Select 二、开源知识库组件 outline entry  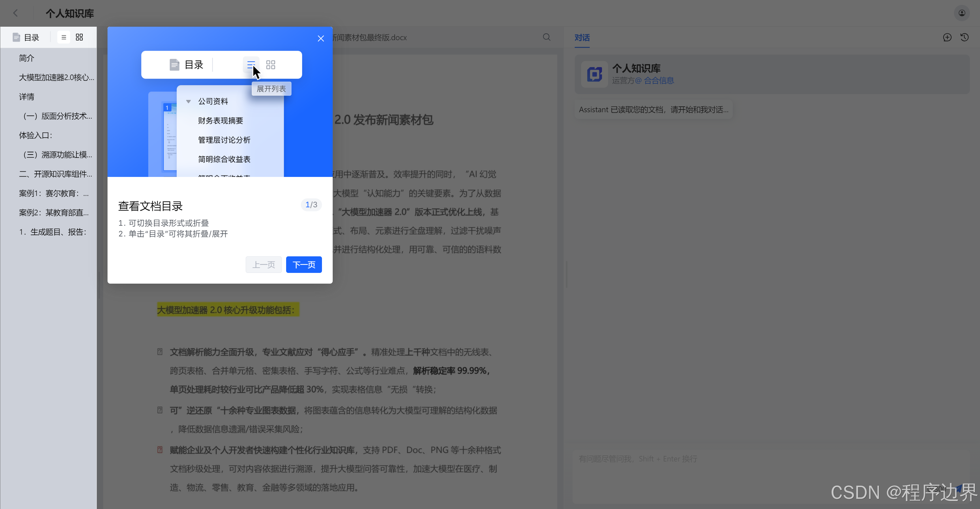pos(55,174)
